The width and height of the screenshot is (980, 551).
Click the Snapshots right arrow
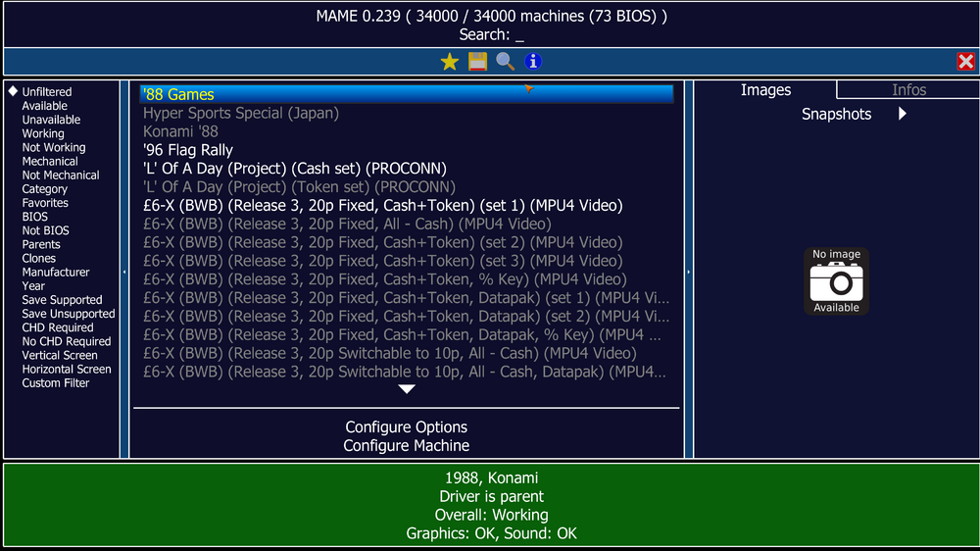point(902,114)
